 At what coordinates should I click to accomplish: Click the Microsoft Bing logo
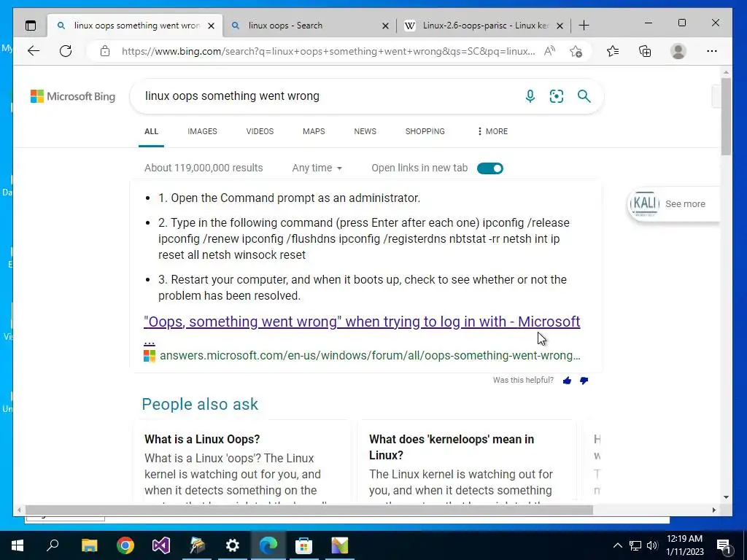pos(73,96)
